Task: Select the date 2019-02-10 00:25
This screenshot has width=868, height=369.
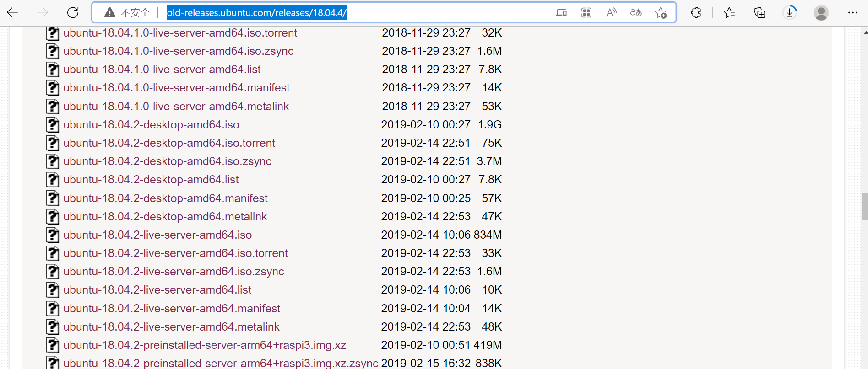Action: (426, 198)
